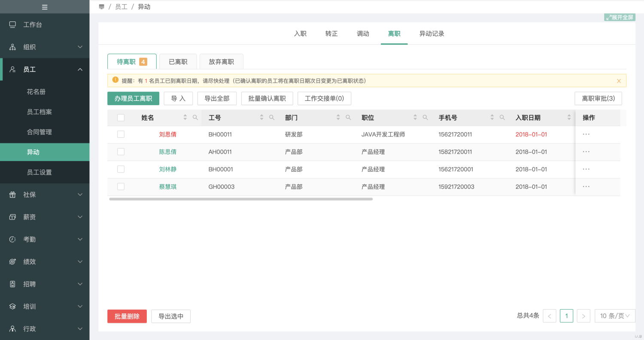The width and height of the screenshot is (644, 340).
Task: Open actions menu for 刘林静 row
Action: point(586,169)
